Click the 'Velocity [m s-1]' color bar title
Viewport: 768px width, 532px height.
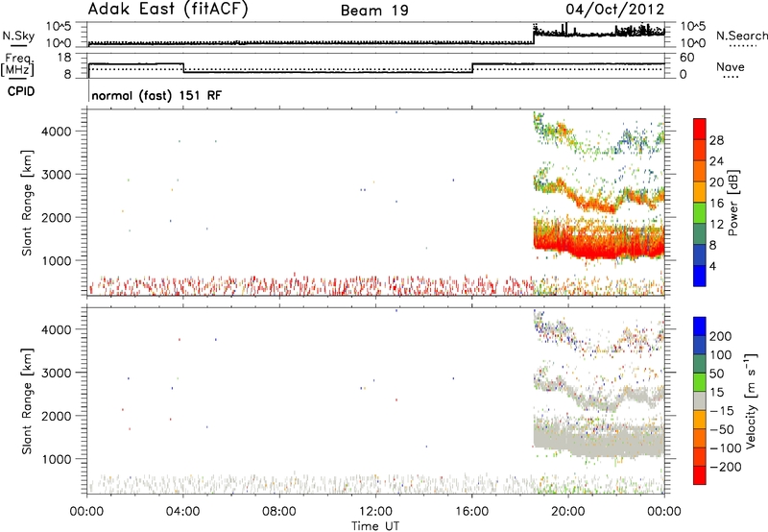pyautogui.click(x=751, y=400)
